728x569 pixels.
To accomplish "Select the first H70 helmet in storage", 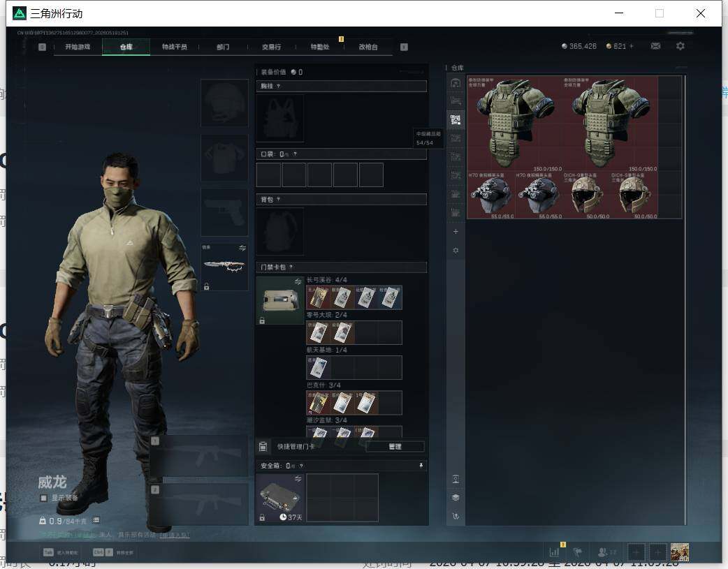I will (491, 195).
